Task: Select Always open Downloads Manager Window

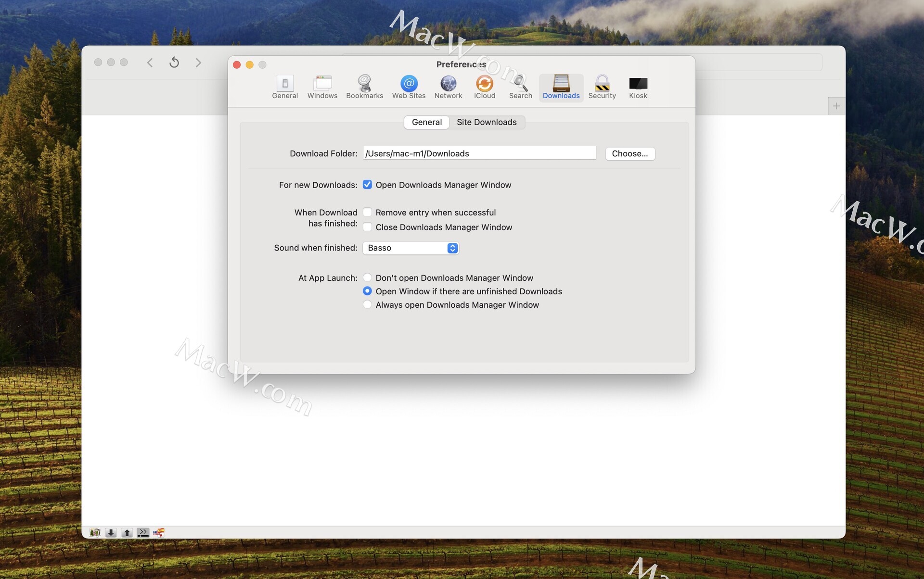Action: [367, 304]
